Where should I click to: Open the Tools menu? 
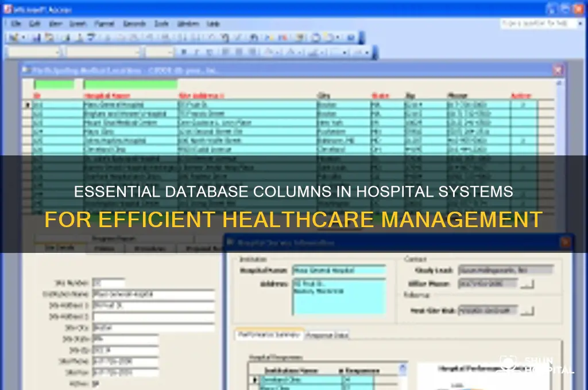[161, 24]
